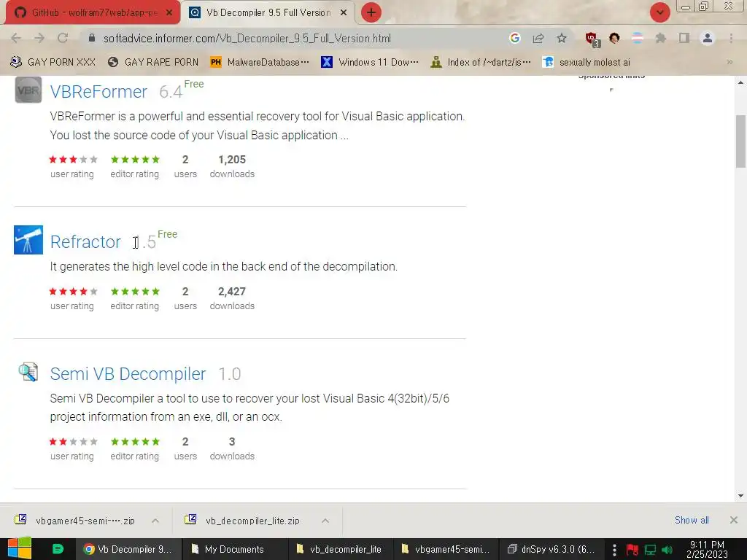This screenshot has width=747, height=560.
Task: Click the volume speaker tray icon
Action: [667, 550]
